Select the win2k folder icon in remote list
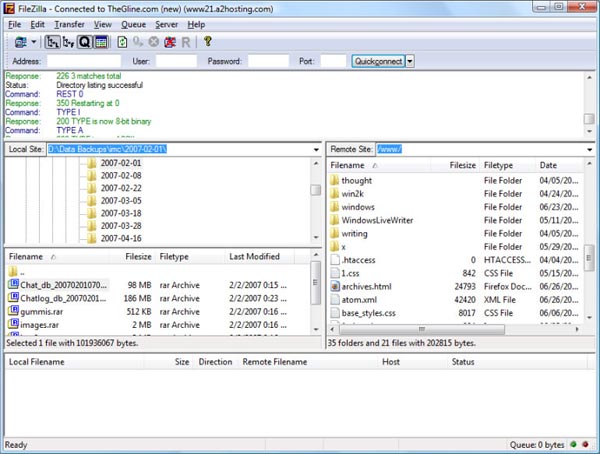Image resolution: width=600 pixels, height=454 pixels. pyautogui.click(x=334, y=193)
